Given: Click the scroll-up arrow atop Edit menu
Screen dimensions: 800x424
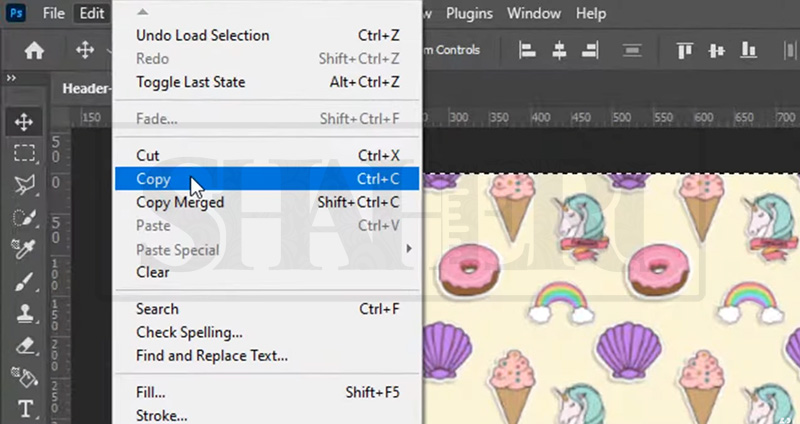Looking at the screenshot, I should coord(141,11).
